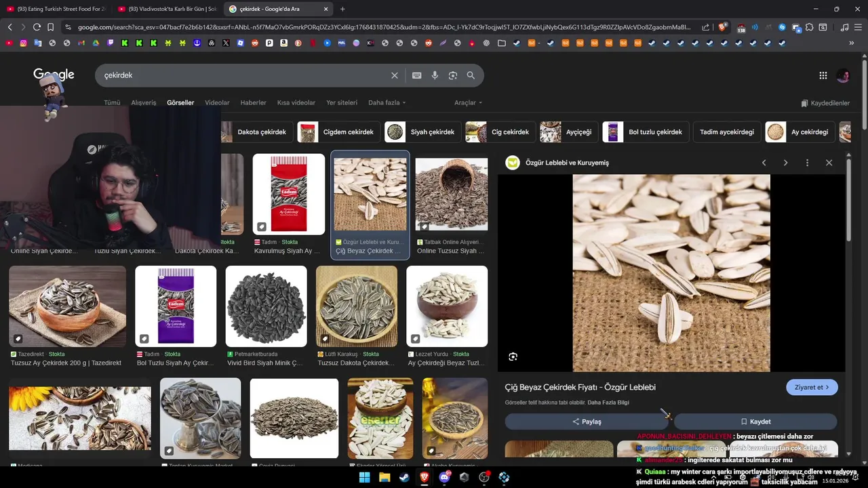Viewport: 868px width, 488px height.
Task: Go back with the browser back arrow
Action: pos(9,27)
